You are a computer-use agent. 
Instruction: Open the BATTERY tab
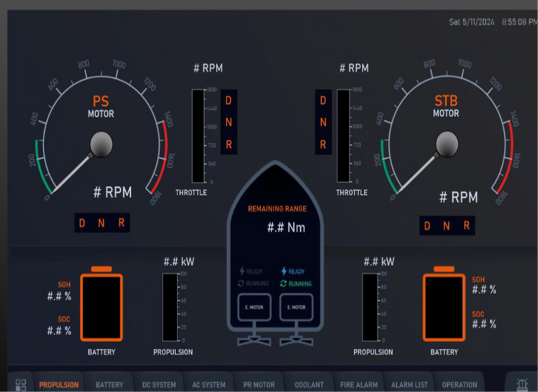click(109, 385)
